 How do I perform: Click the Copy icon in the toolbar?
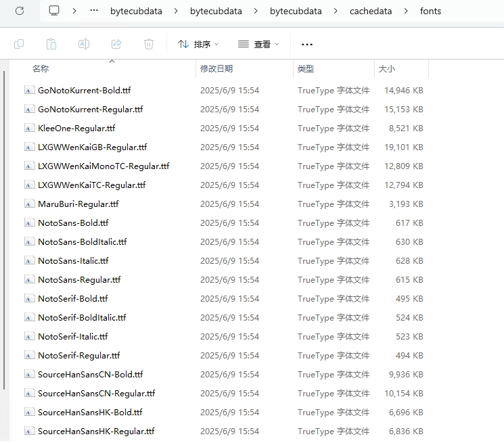[x=20, y=44]
